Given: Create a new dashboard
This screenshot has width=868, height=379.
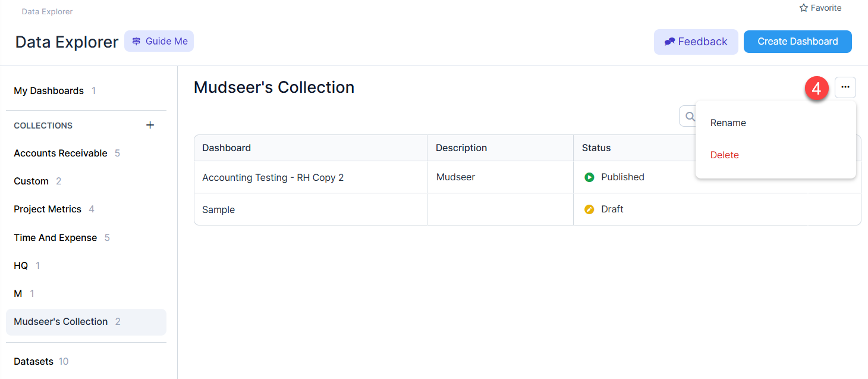Looking at the screenshot, I should pyautogui.click(x=798, y=42).
